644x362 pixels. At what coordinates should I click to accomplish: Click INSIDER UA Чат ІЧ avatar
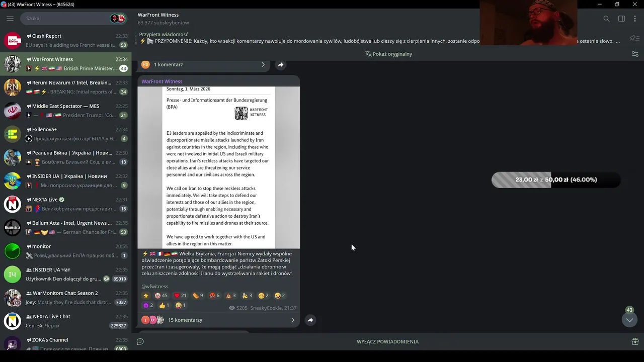tap(13, 274)
